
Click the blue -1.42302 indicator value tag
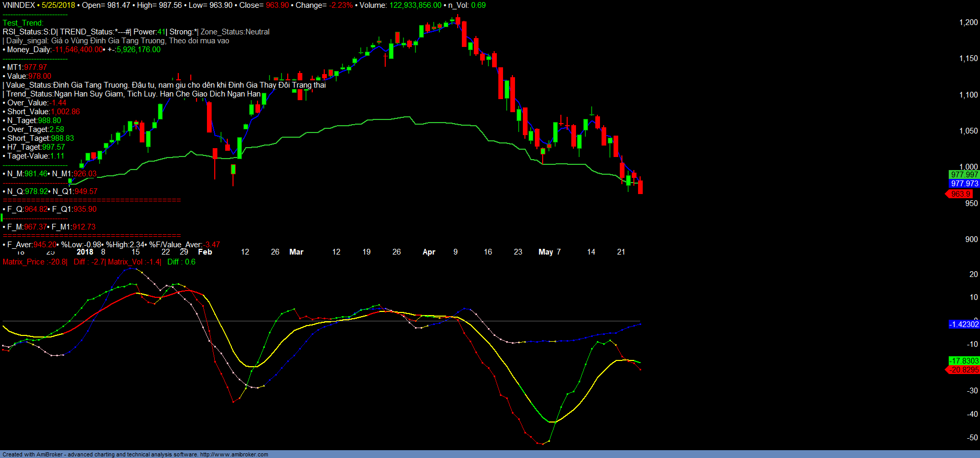[963, 324]
